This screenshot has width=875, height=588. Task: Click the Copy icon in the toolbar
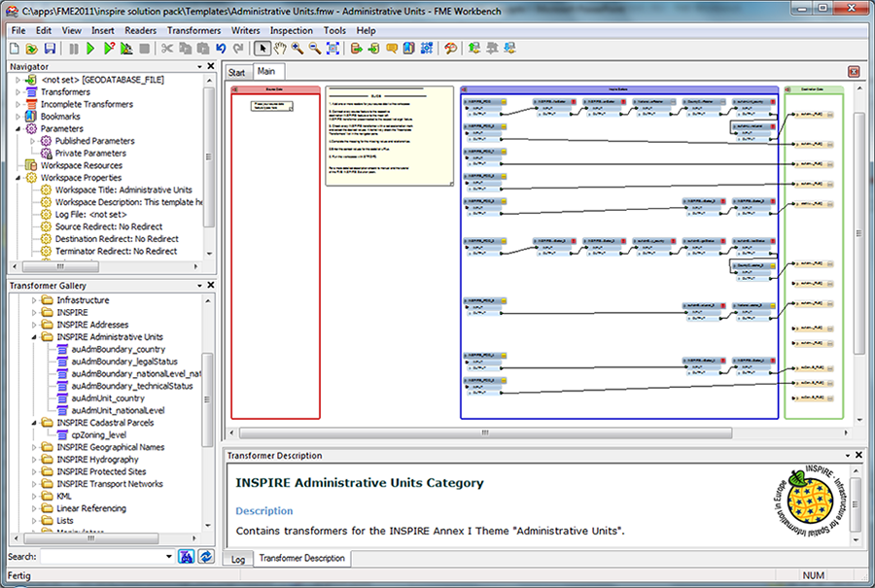(x=186, y=50)
